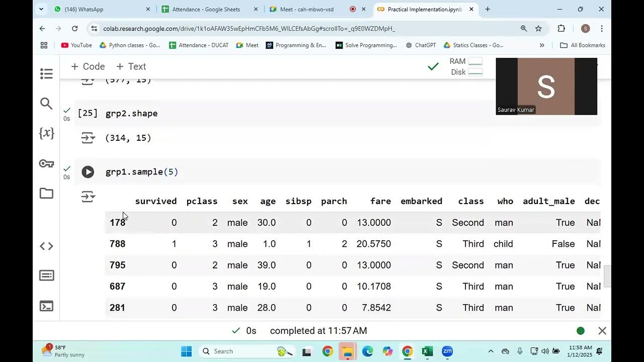Open the bookmarks apps grid icon
The image size is (644, 362).
(x=44, y=45)
